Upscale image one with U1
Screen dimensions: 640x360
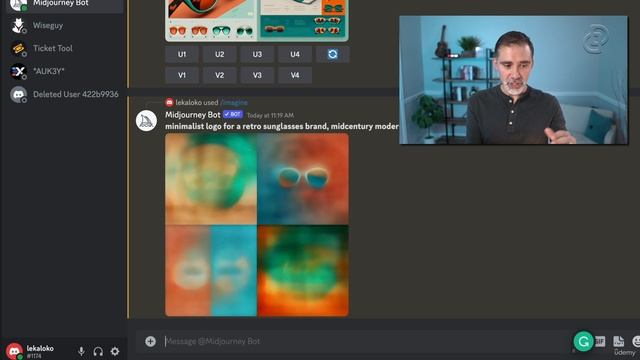tap(182, 54)
